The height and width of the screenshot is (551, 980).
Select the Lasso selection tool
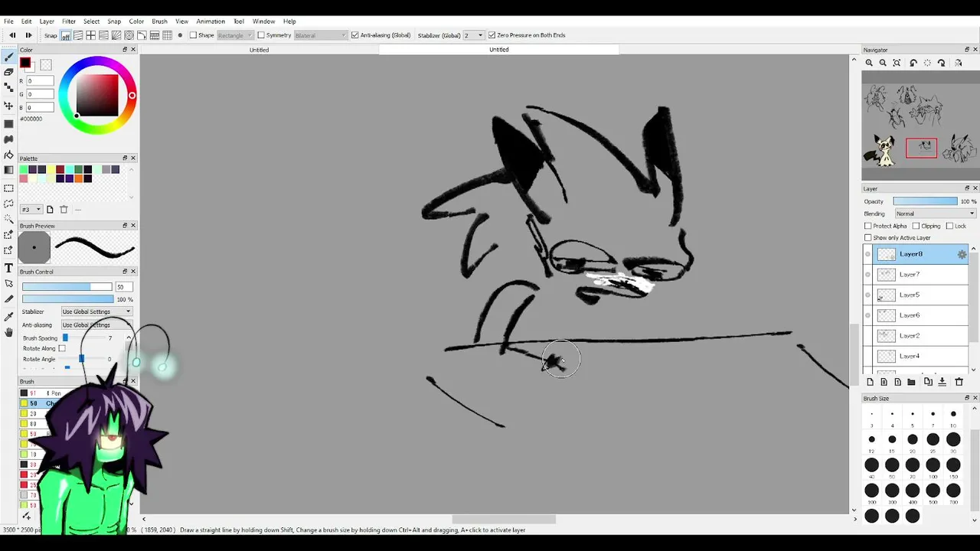click(8, 204)
